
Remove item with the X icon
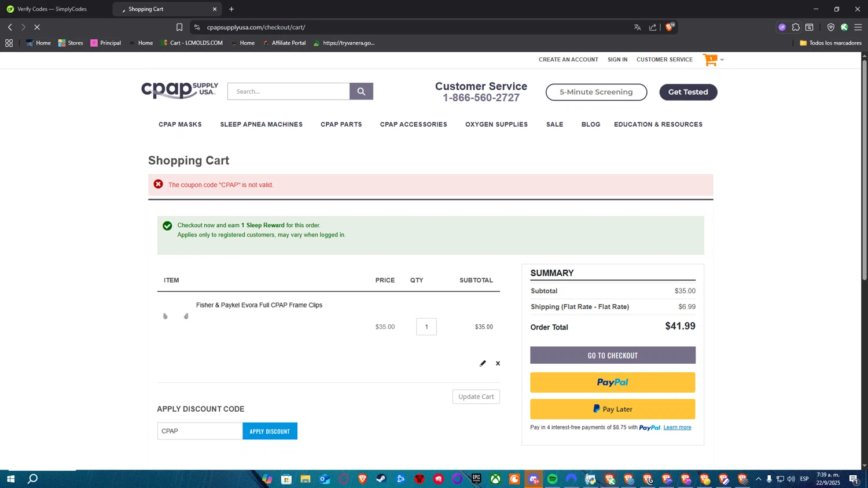pos(498,363)
